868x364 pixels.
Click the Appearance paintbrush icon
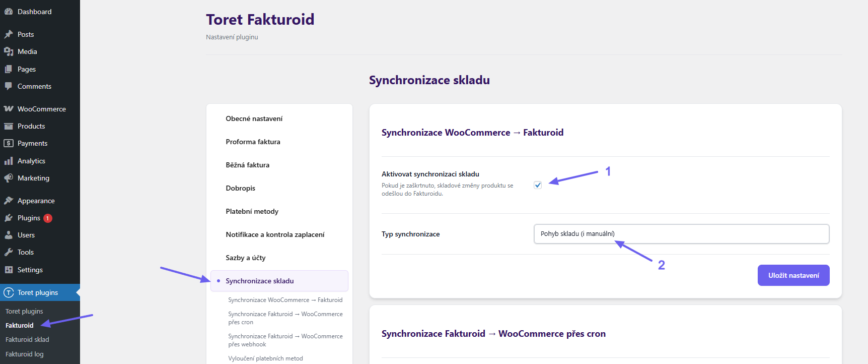(x=9, y=201)
